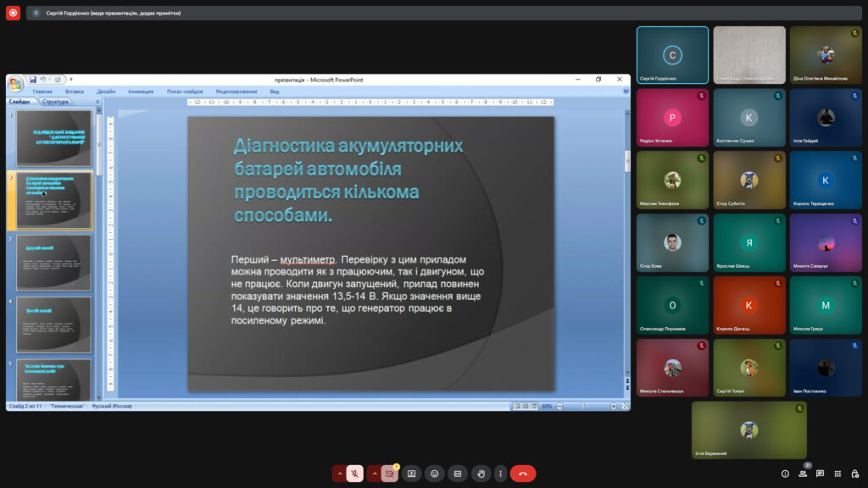Open the emoji reactions button
The image size is (868, 488).
(x=435, y=474)
